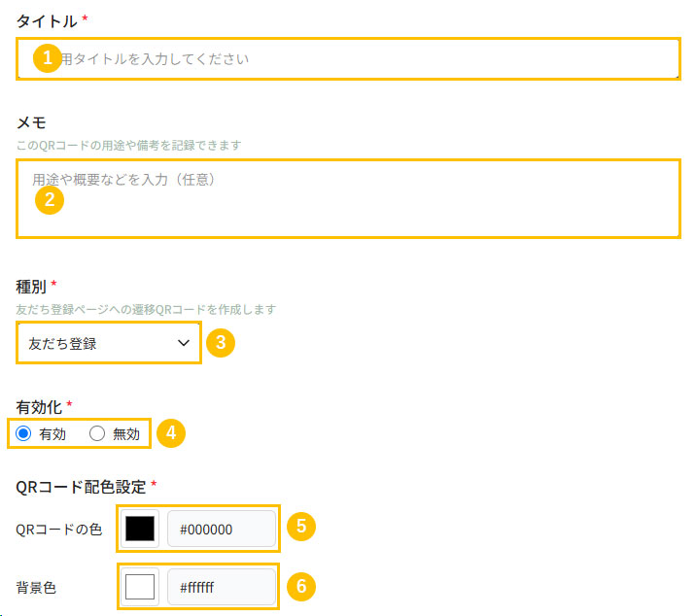This screenshot has width=695, height=616.
Task: Click the 有効化 field label
Action: (x=39, y=407)
